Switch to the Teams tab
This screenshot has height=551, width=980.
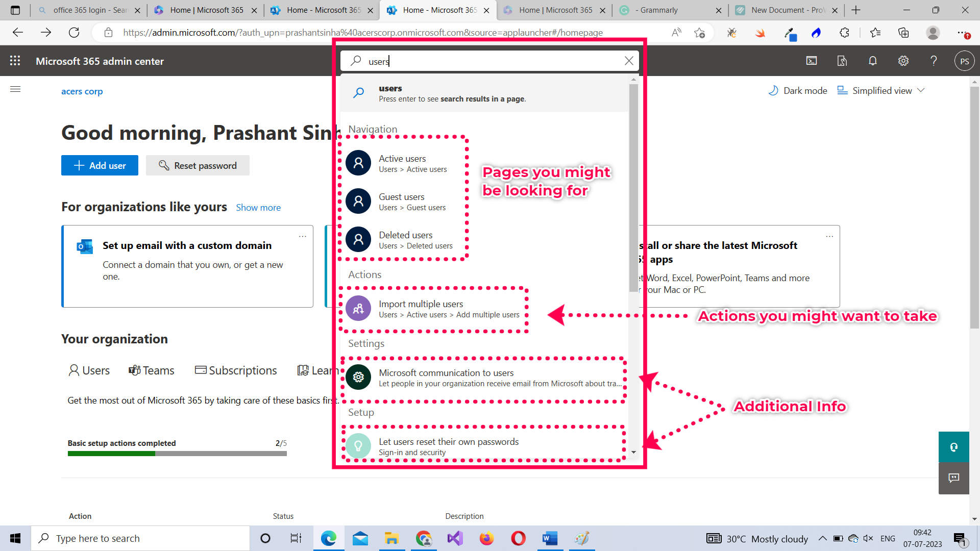[152, 370]
